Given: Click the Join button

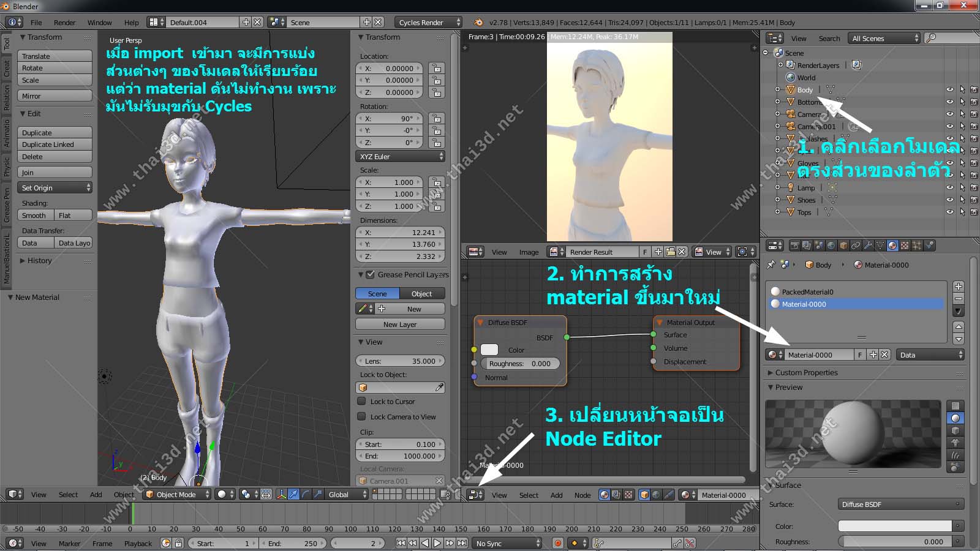Looking at the screenshot, I should click(x=55, y=172).
